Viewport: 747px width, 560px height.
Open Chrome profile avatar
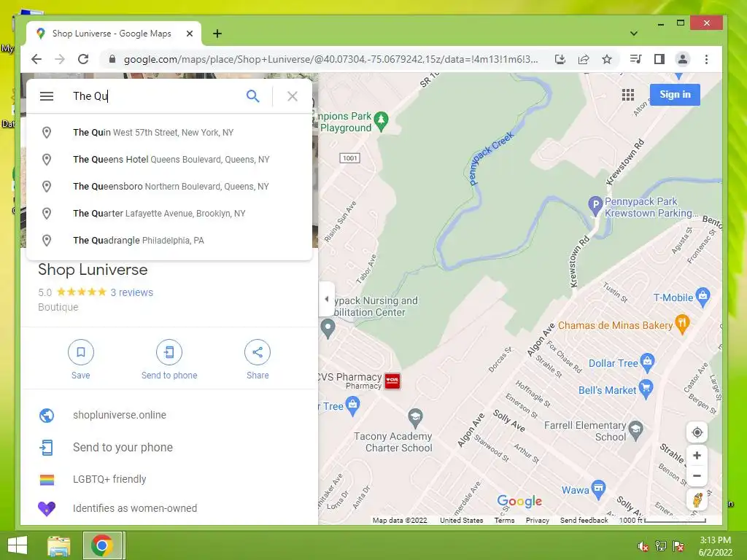[683, 59]
